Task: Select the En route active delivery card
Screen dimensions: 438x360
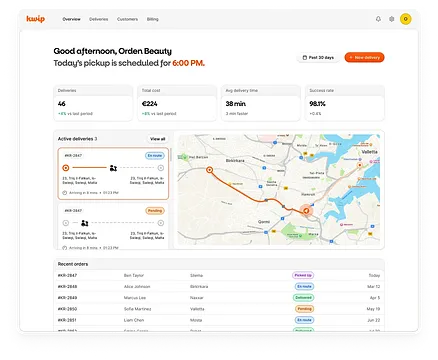Action: (113, 174)
